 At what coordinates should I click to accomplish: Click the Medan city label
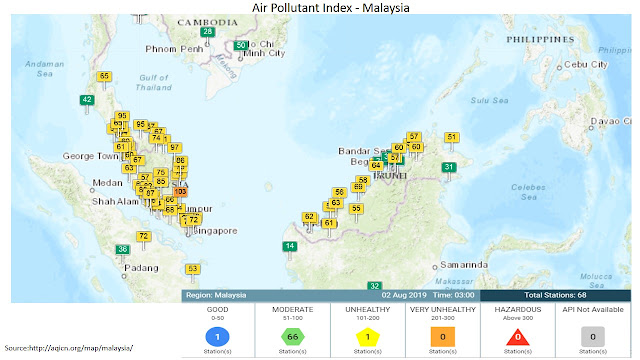[108, 183]
